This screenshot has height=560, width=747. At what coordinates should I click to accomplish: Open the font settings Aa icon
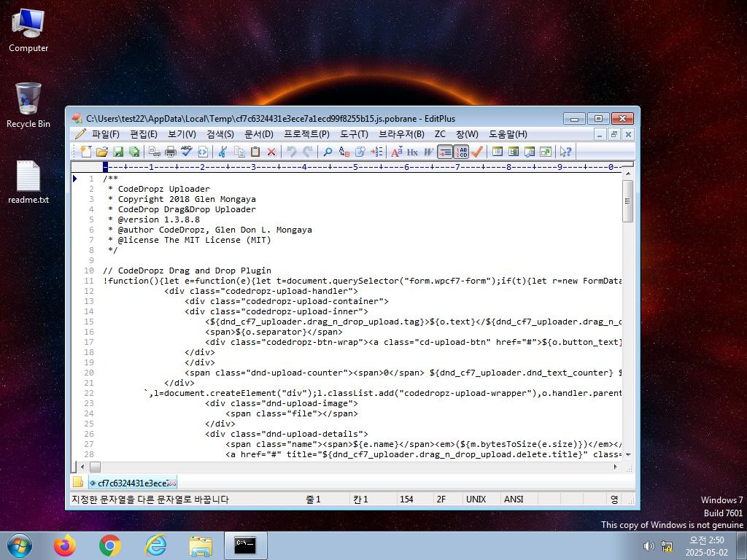tap(396, 152)
